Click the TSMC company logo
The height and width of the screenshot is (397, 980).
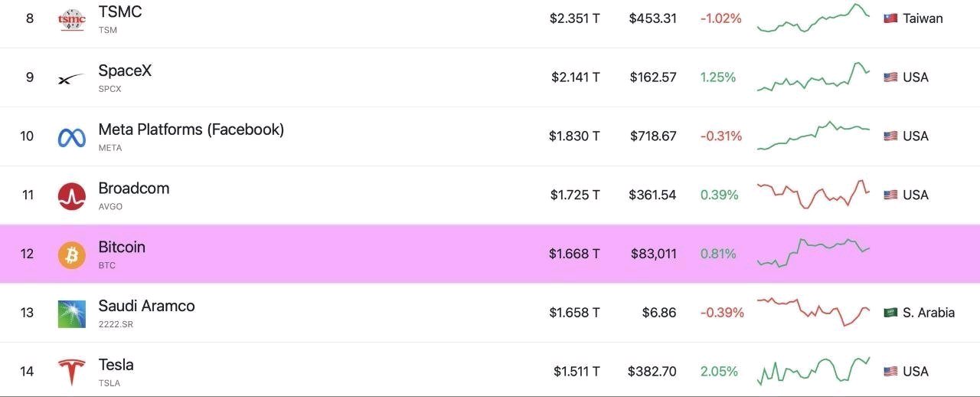pos(72,19)
